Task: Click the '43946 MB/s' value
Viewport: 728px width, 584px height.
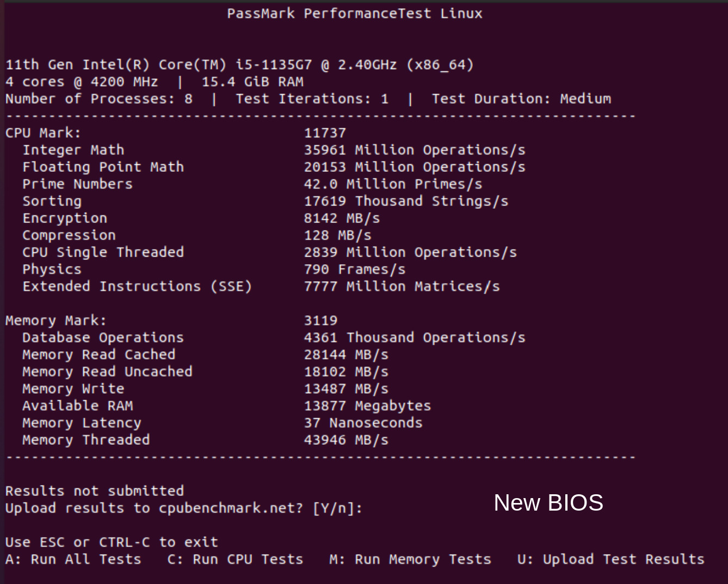Action: (x=346, y=440)
